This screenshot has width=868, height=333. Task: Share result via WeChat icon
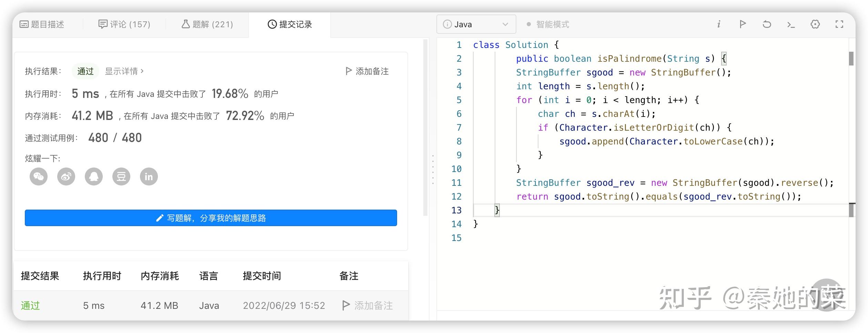tap(38, 176)
